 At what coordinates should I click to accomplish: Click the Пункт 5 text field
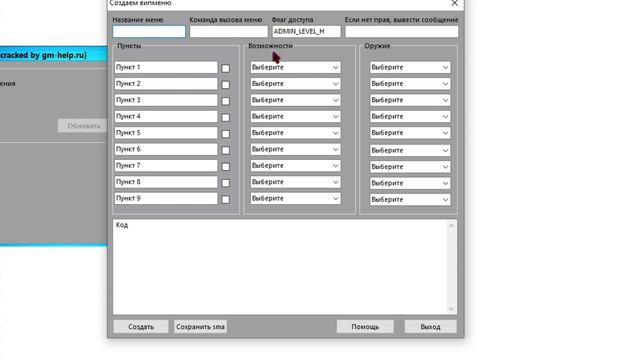coord(166,133)
